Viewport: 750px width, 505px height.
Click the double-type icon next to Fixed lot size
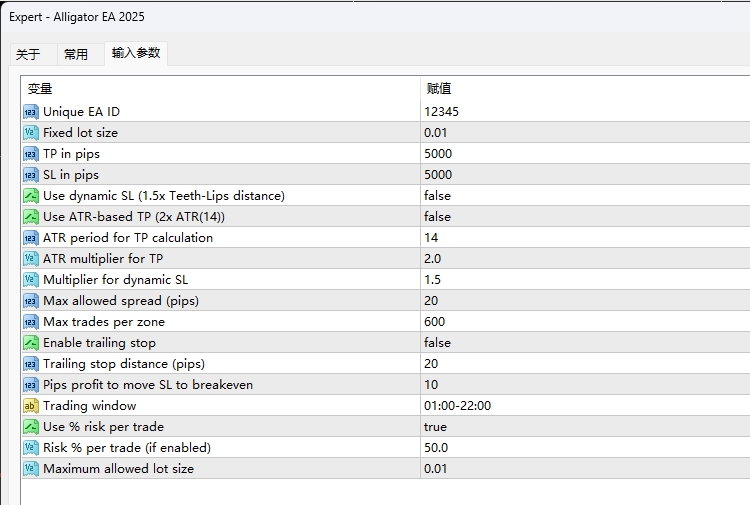[31, 133]
